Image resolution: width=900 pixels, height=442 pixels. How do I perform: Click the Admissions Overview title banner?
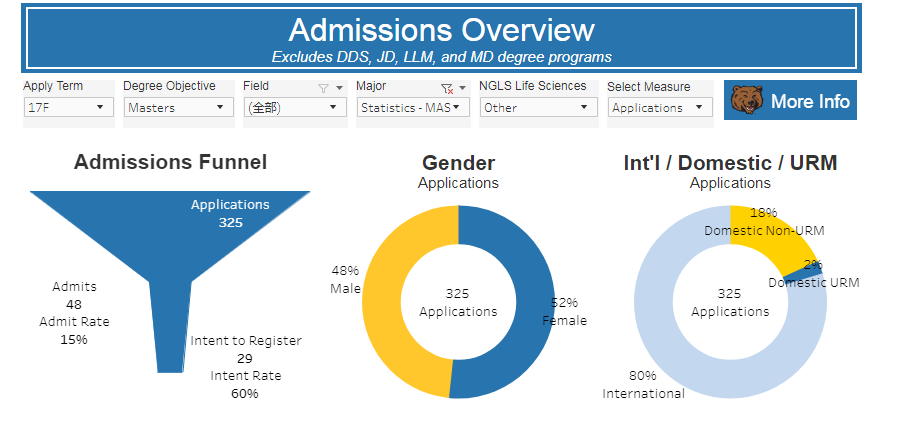(x=440, y=38)
